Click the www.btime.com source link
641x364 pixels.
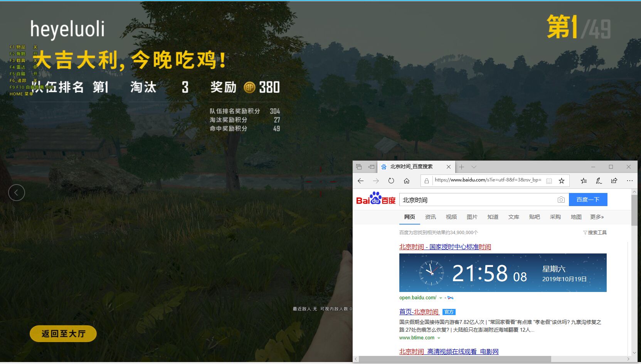click(417, 338)
